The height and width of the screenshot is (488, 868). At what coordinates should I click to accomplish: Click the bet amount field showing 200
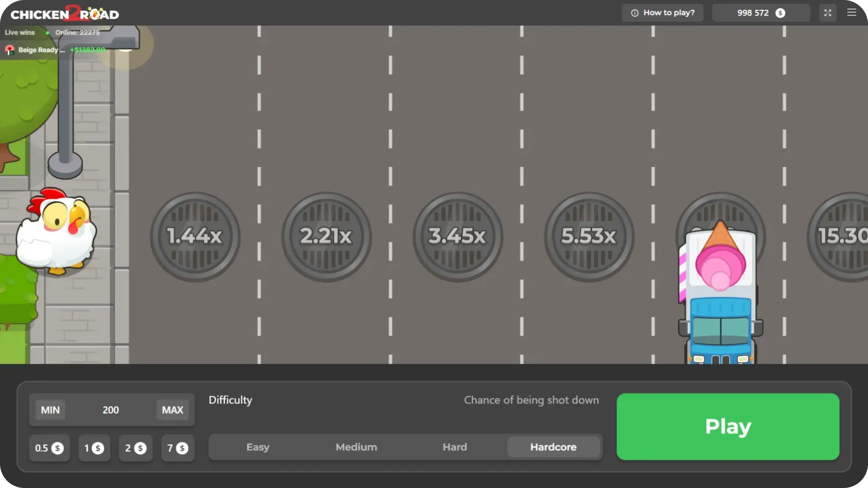click(x=111, y=410)
